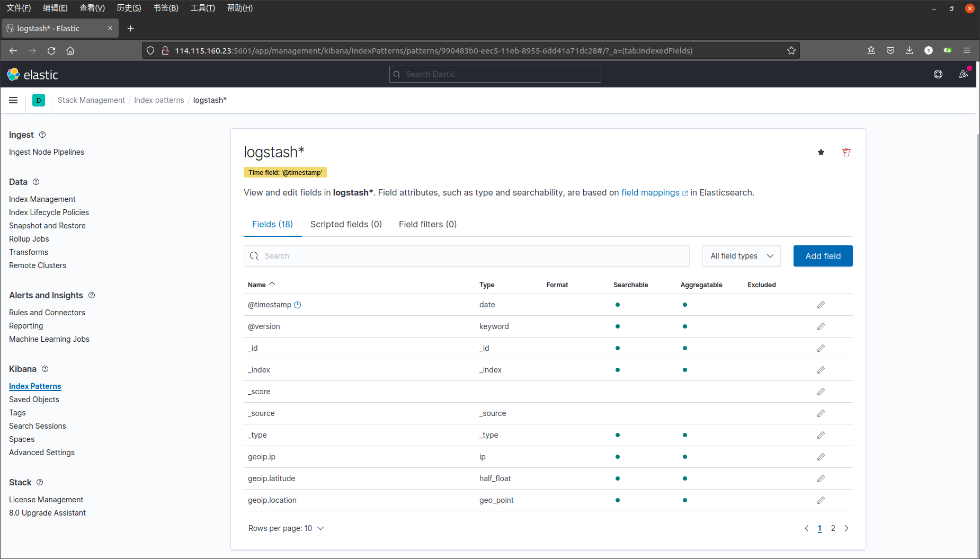Sort fields by Name column

click(262, 285)
